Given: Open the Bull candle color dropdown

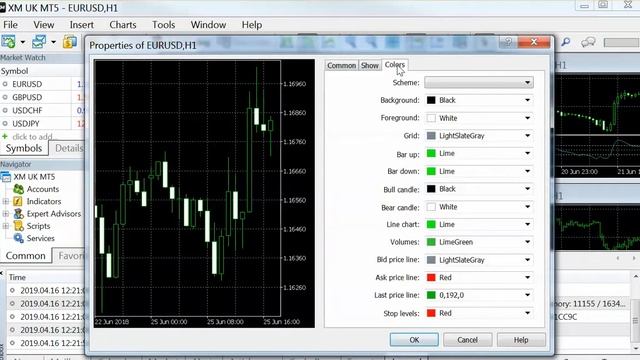Looking at the screenshot, I should pyautogui.click(x=479, y=189).
